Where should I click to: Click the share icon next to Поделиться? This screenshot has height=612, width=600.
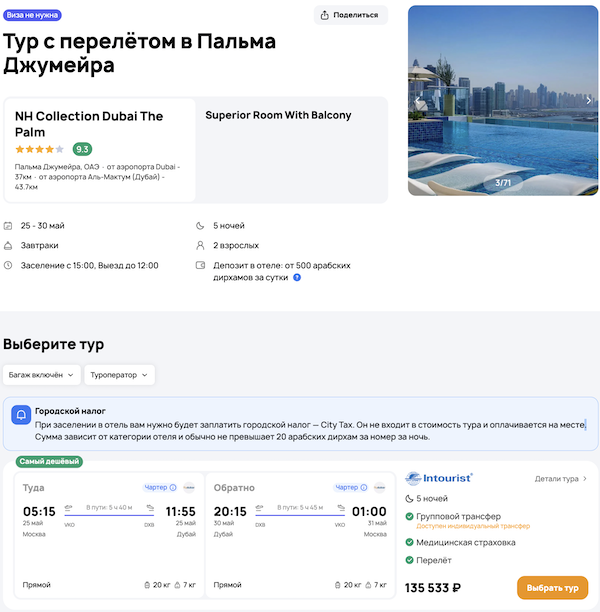tap(325, 15)
